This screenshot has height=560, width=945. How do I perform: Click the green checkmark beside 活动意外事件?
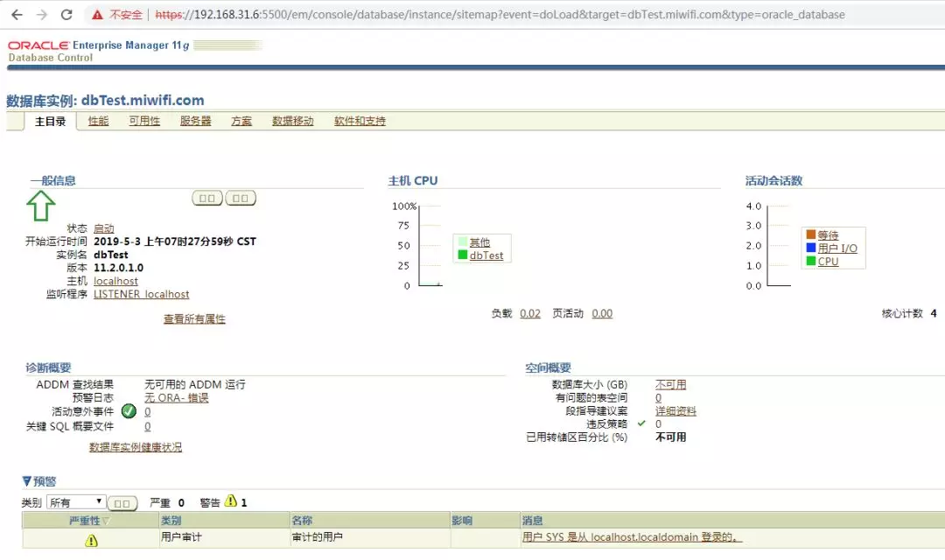129,411
